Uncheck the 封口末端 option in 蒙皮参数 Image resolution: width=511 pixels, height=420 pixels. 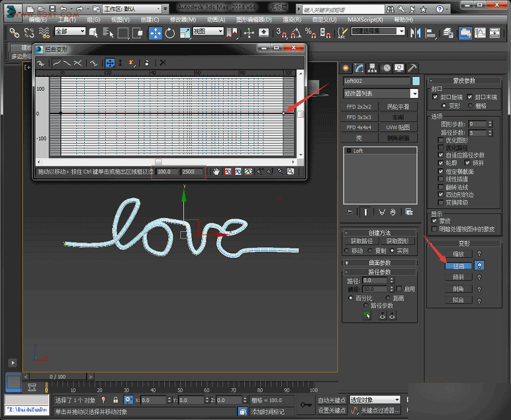point(469,97)
